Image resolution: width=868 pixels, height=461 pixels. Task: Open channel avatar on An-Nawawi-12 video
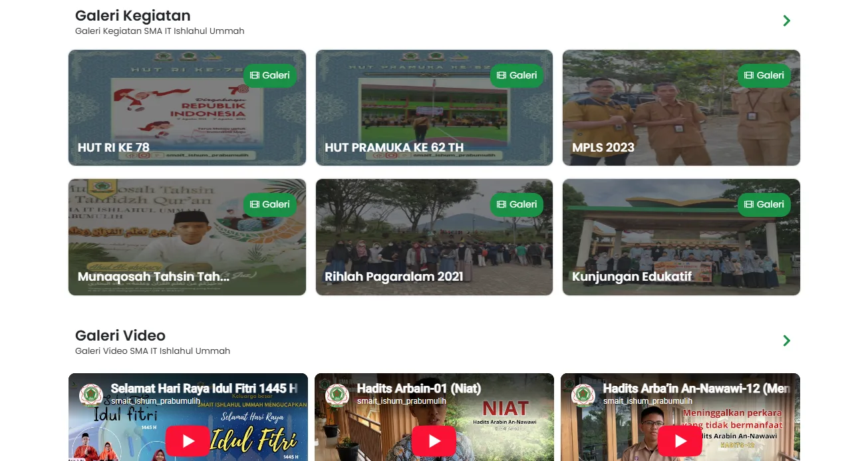[583, 394]
